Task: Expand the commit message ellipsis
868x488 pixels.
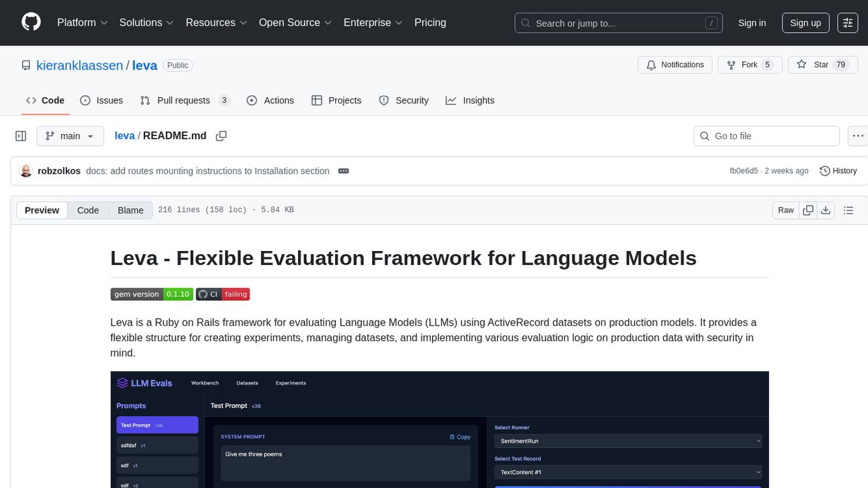Action: 343,171
